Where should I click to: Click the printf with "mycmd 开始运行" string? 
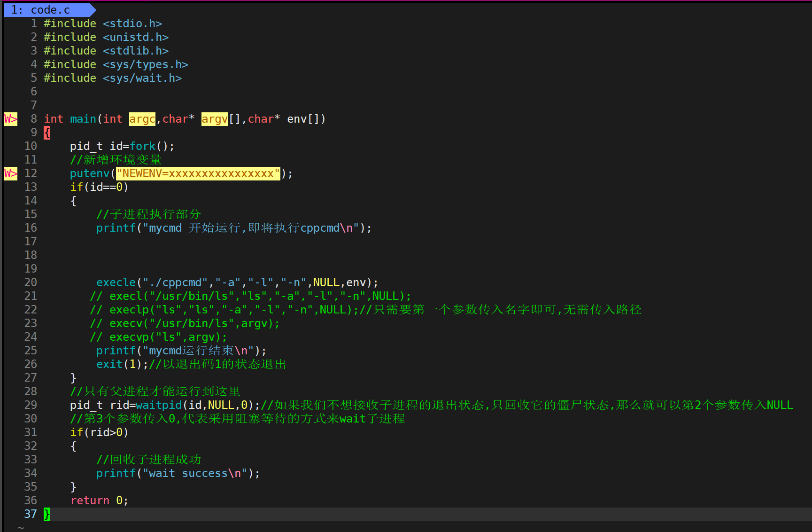click(234, 228)
